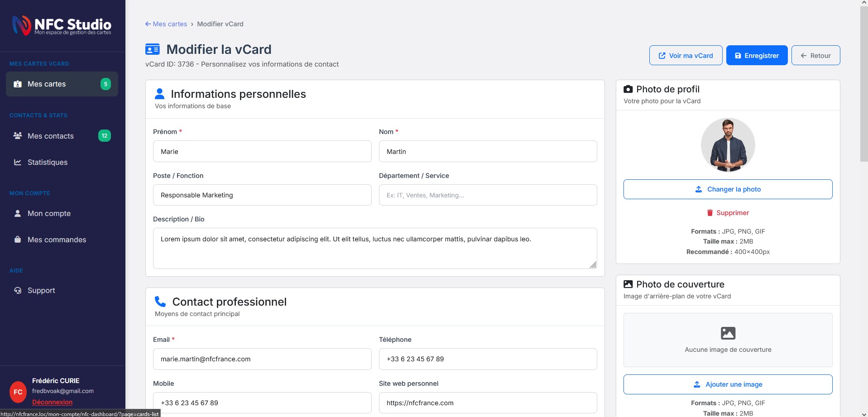Click the Mes cartes sidebar card icon
The height and width of the screenshot is (417, 868).
point(18,84)
